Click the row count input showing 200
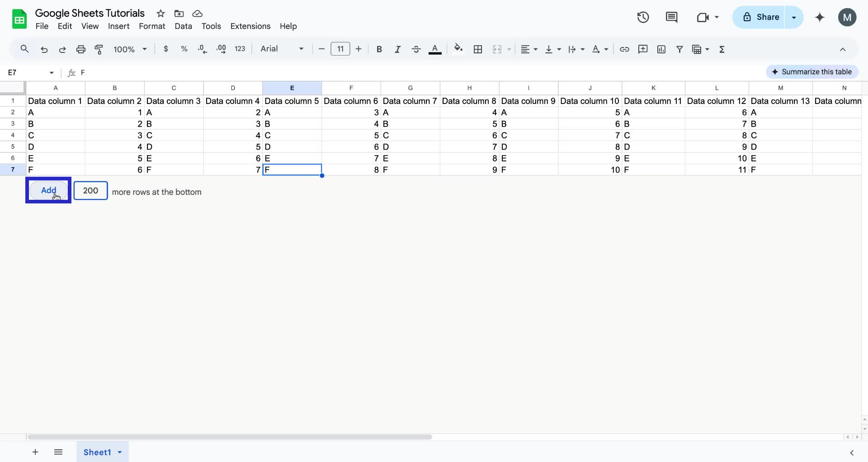Screen dimensions: 868x462 pyautogui.click(x=90, y=190)
